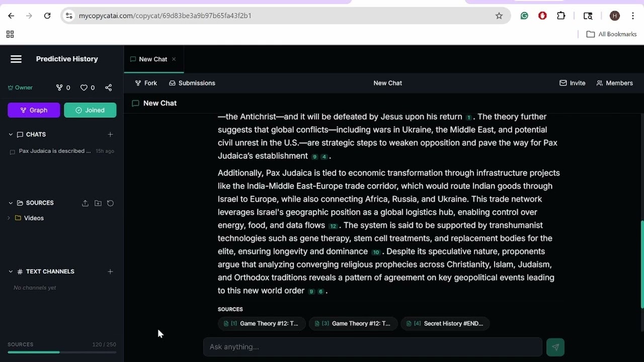Open the Submissions view

coord(192,83)
